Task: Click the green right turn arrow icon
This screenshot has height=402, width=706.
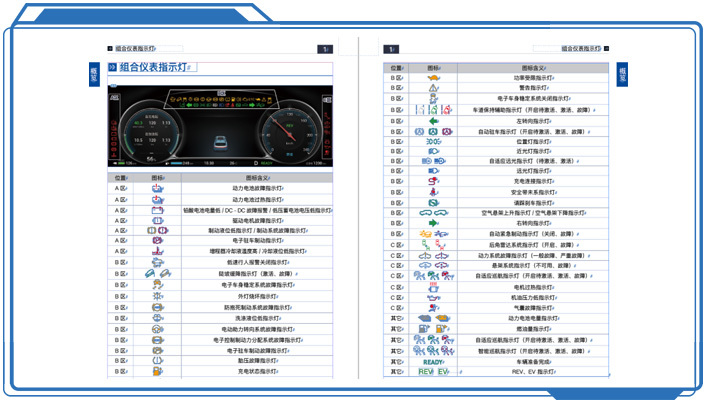Action: (433, 223)
